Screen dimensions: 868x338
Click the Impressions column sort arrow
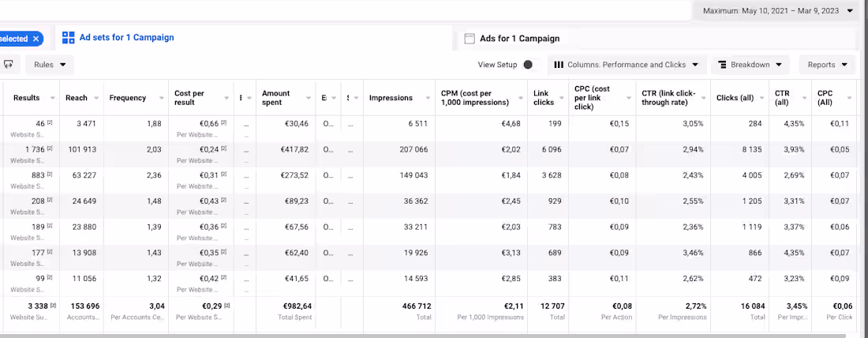point(426,98)
